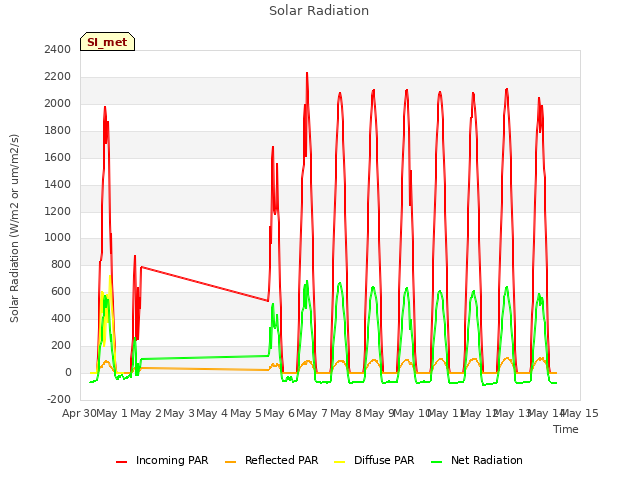640x480 pixels.
Task: Click the SI_met annotation label
Action: pyautogui.click(x=107, y=42)
